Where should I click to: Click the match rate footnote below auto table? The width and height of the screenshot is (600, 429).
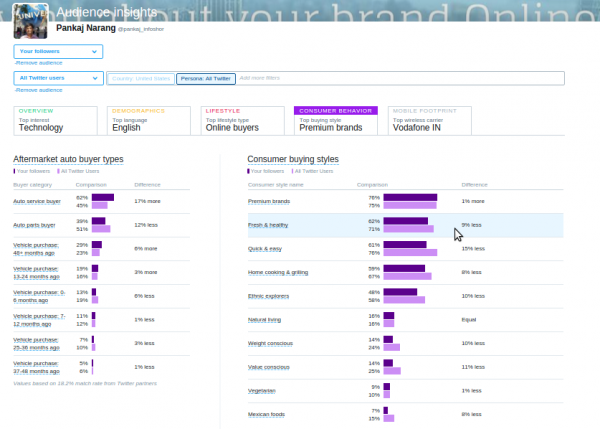click(x=85, y=383)
